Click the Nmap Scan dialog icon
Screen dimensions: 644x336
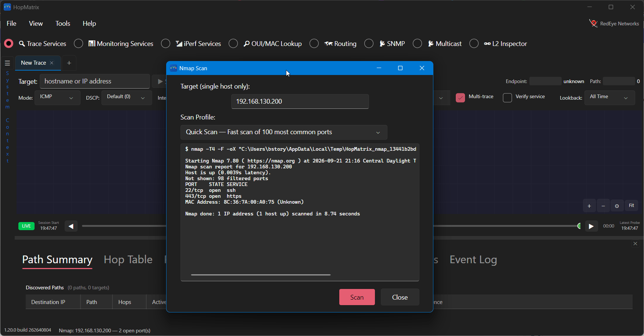(173, 68)
